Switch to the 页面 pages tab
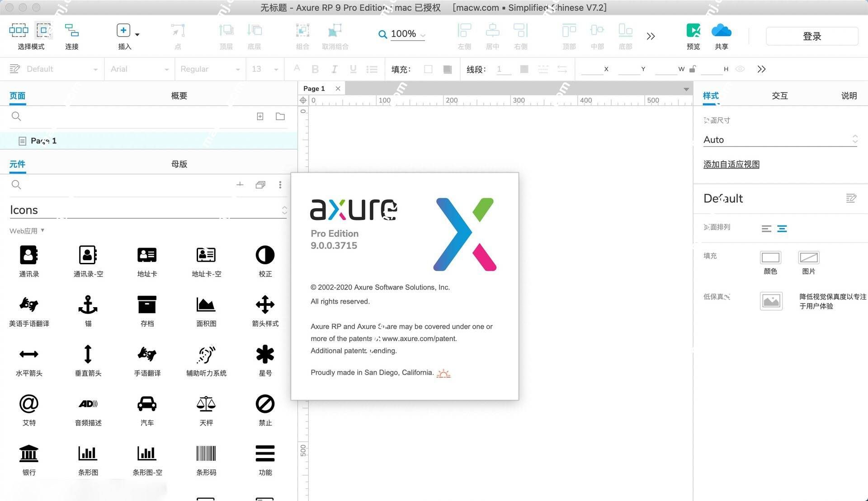The width and height of the screenshot is (868, 501). pos(18,96)
